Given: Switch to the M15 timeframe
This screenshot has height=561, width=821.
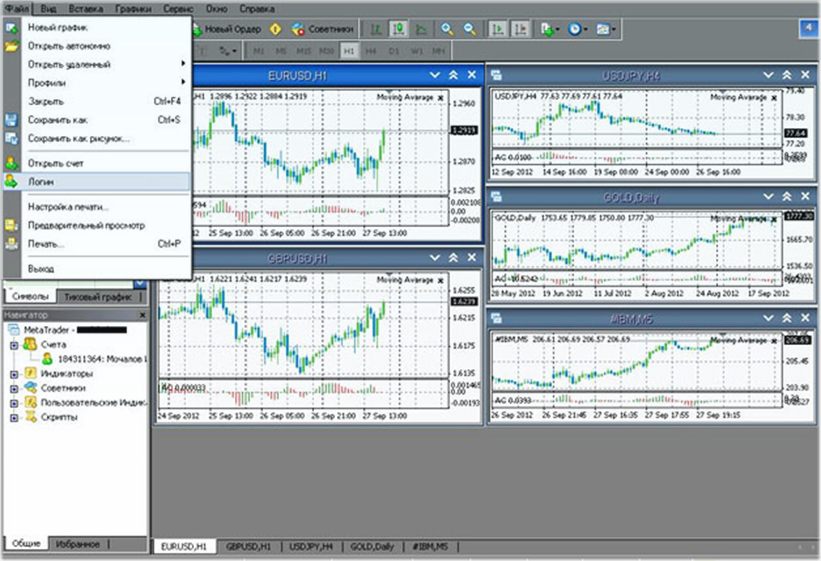Looking at the screenshot, I should coord(303,49).
